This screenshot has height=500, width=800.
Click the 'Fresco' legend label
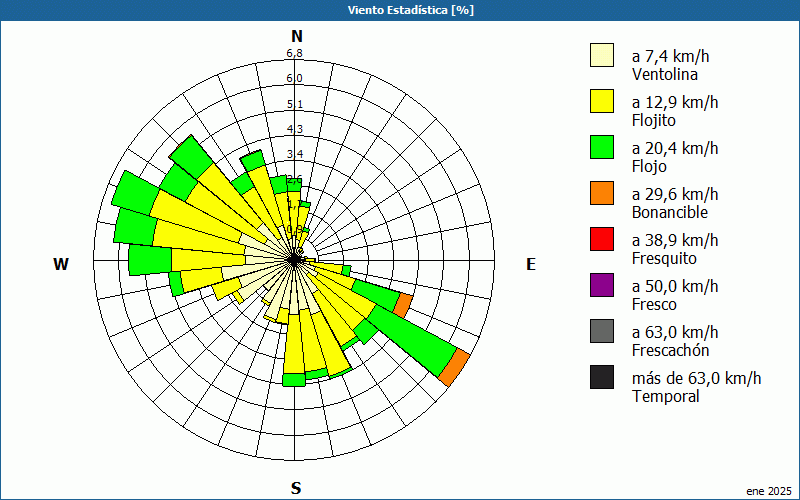point(655,304)
